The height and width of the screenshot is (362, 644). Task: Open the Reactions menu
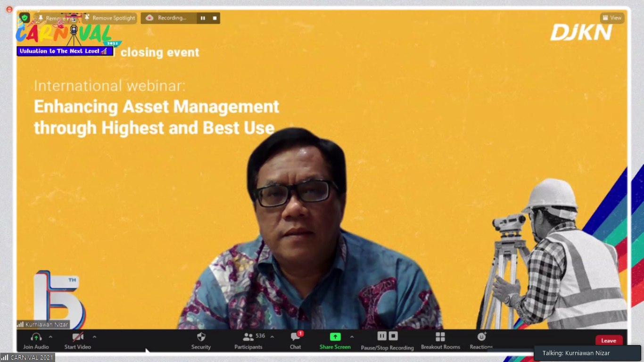(481, 337)
